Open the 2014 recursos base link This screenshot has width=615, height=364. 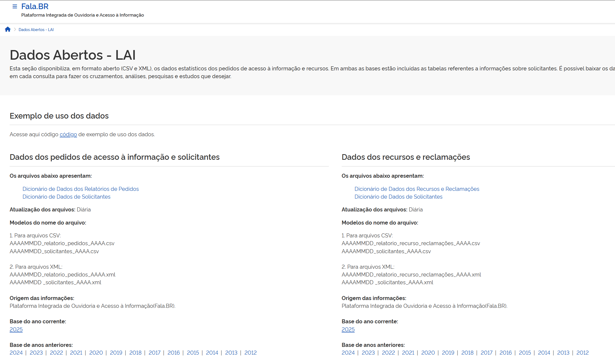[544, 353]
